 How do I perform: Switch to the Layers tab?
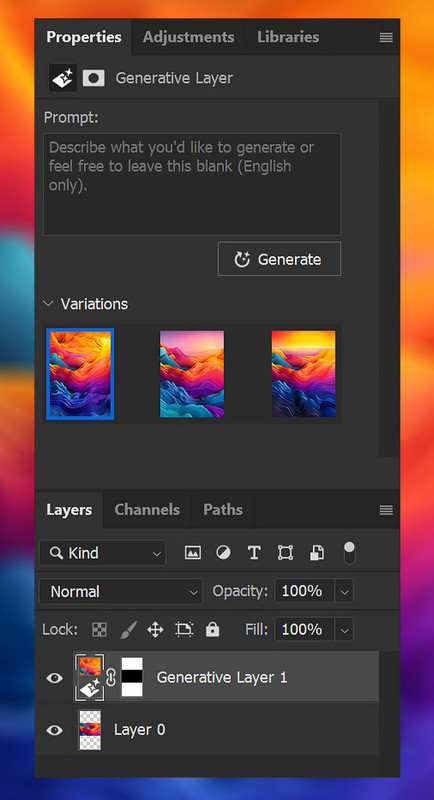69,510
